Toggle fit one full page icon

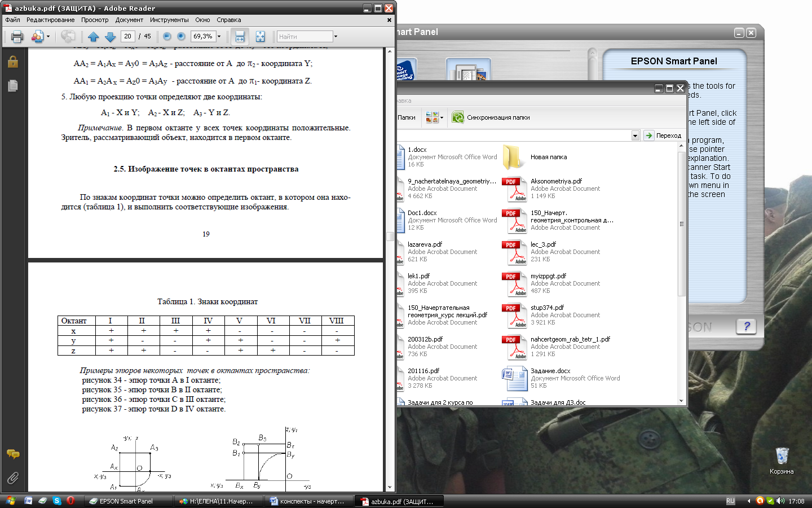tap(260, 37)
